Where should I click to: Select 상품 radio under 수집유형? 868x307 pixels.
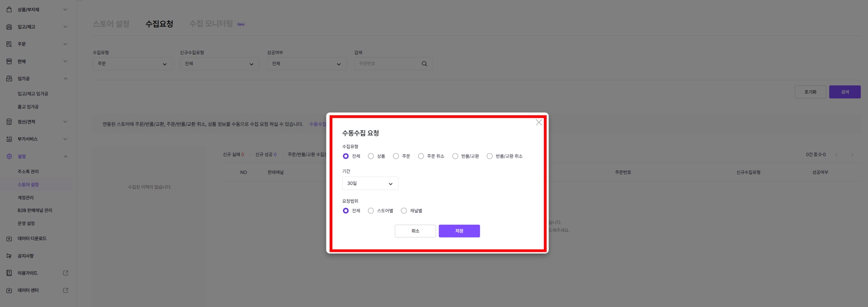pyautogui.click(x=371, y=156)
